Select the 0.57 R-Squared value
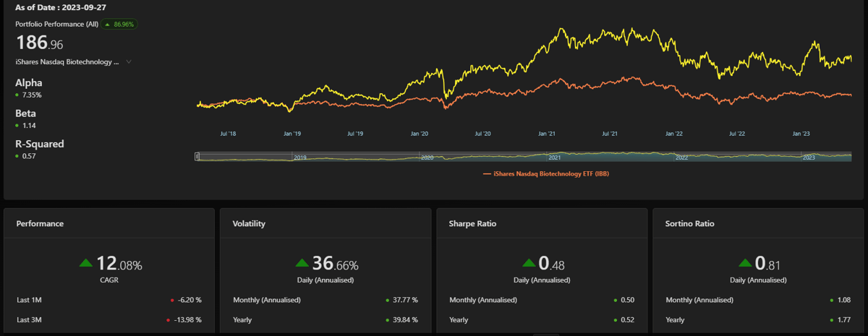The height and width of the screenshot is (336, 868). click(x=27, y=155)
